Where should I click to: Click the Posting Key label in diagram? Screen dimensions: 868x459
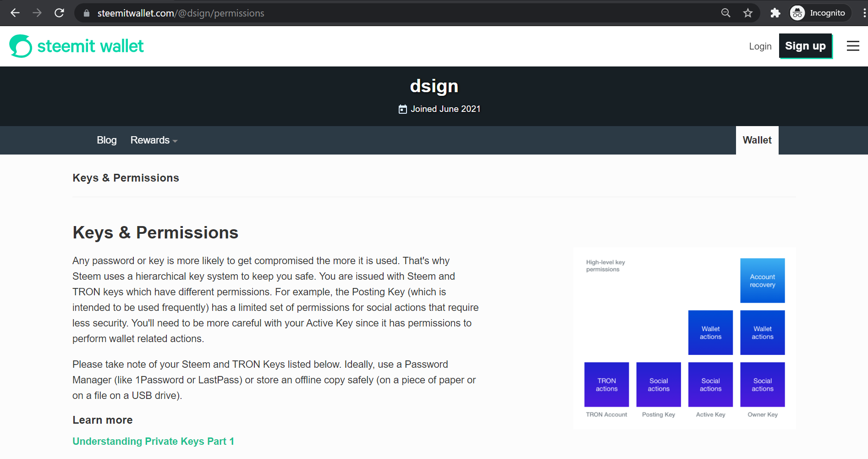(x=659, y=415)
